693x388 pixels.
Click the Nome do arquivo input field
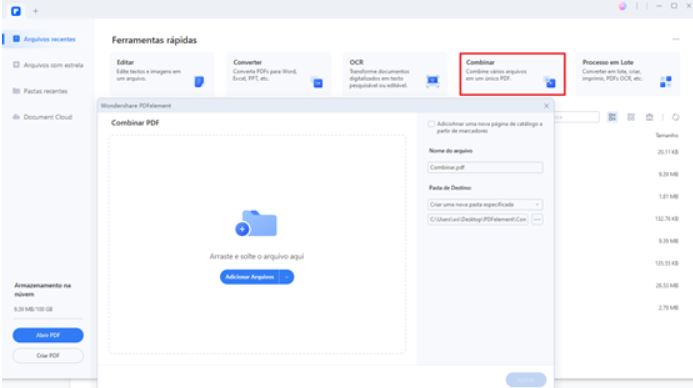[x=485, y=167]
